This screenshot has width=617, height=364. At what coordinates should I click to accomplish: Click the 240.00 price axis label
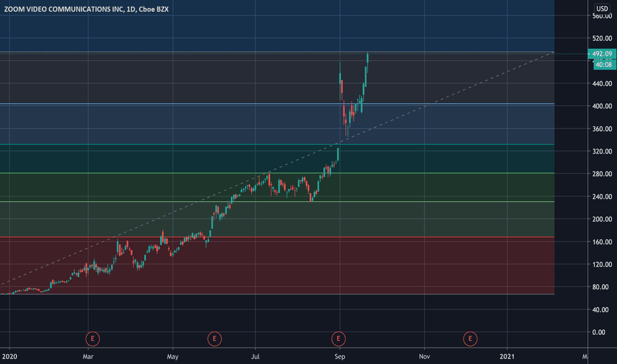(x=602, y=197)
